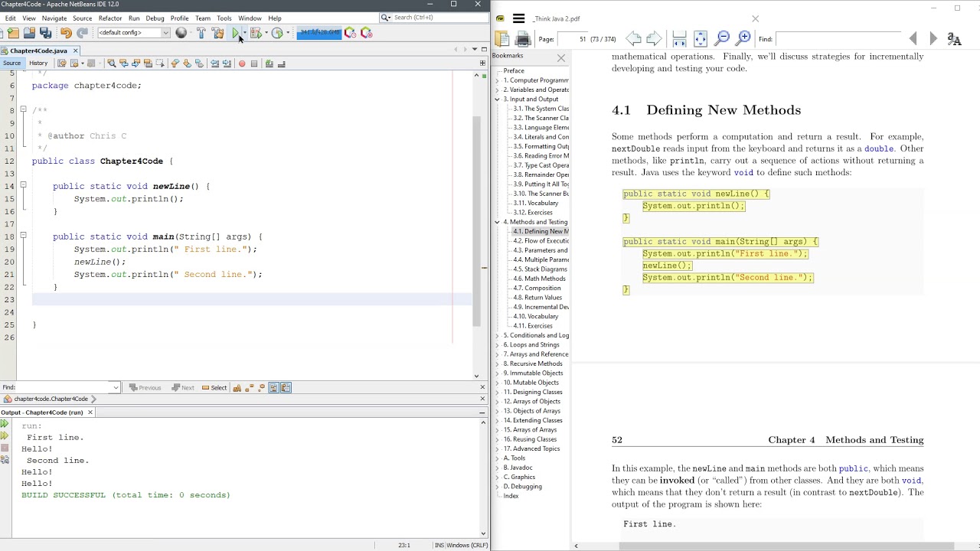
Task: Click the memory usage garbage collection bar
Action: point(319,32)
